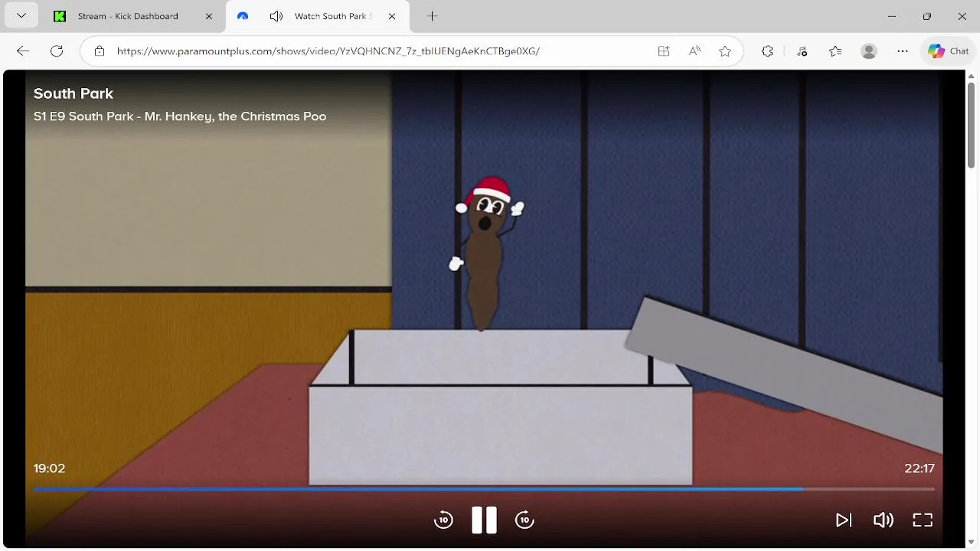
Task: Close the Watch South Park tab
Action: pyautogui.click(x=392, y=16)
